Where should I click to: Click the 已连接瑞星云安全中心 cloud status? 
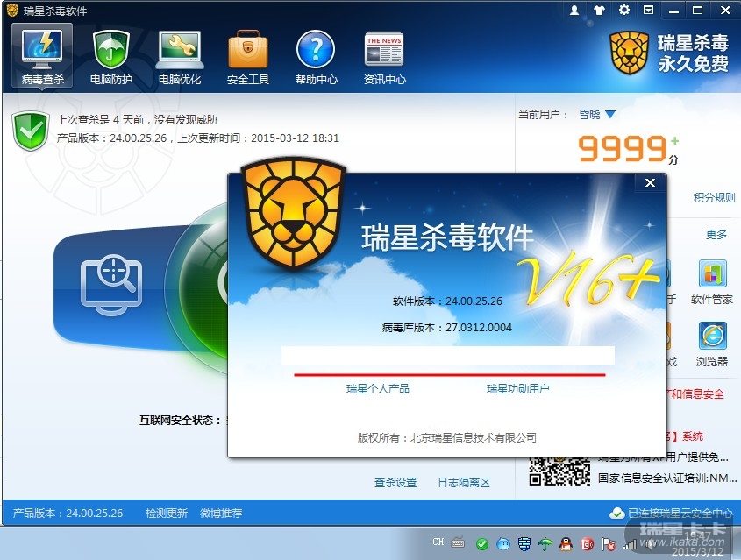tap(671, 514)
